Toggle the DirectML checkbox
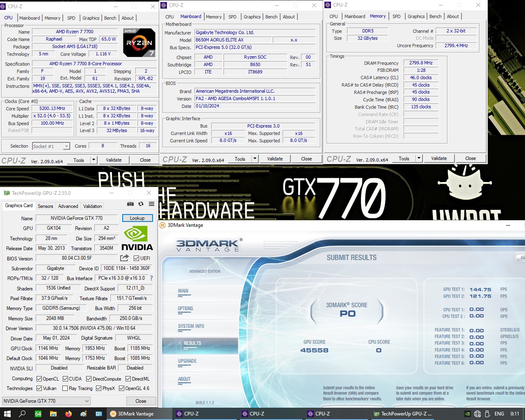The image size is (525, 420). [x=128, y=379]
